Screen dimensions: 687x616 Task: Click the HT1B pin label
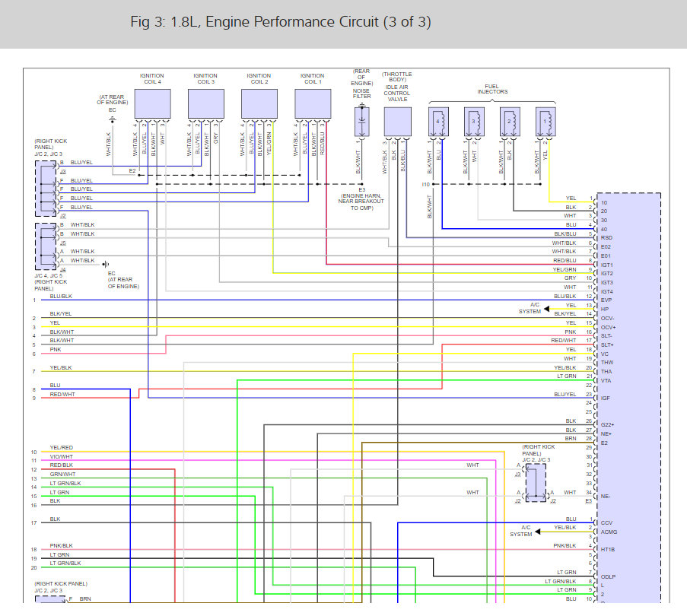pyautogui.click(x=608, y=549)
